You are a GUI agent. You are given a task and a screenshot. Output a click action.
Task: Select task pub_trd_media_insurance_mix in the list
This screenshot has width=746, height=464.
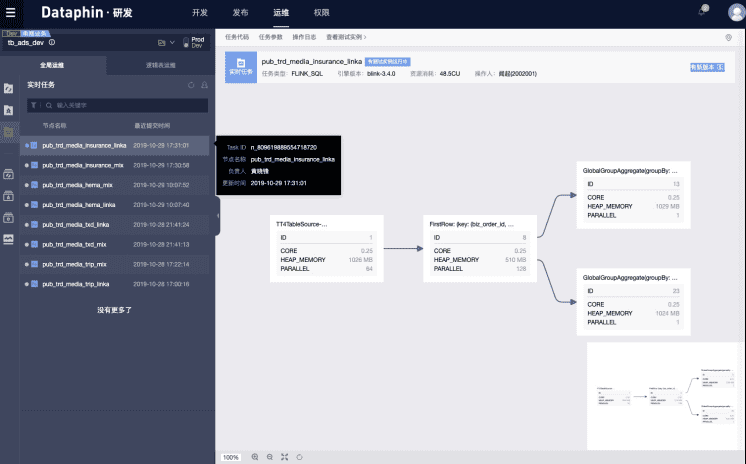coord(115,165)
